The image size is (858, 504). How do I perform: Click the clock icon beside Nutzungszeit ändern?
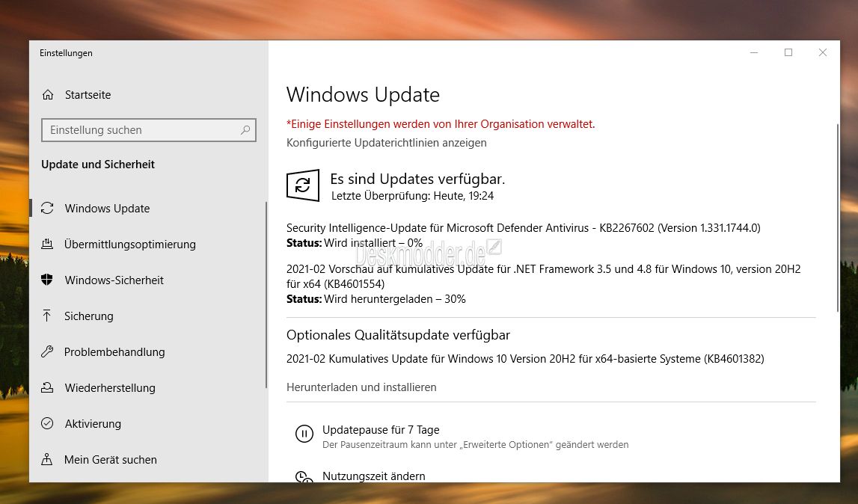[304, 476]
